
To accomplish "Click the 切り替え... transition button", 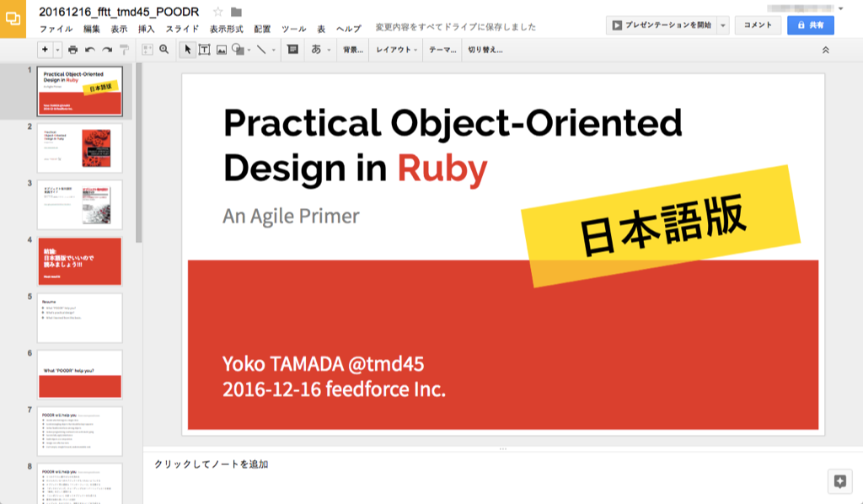I will [x=485, y=50].
